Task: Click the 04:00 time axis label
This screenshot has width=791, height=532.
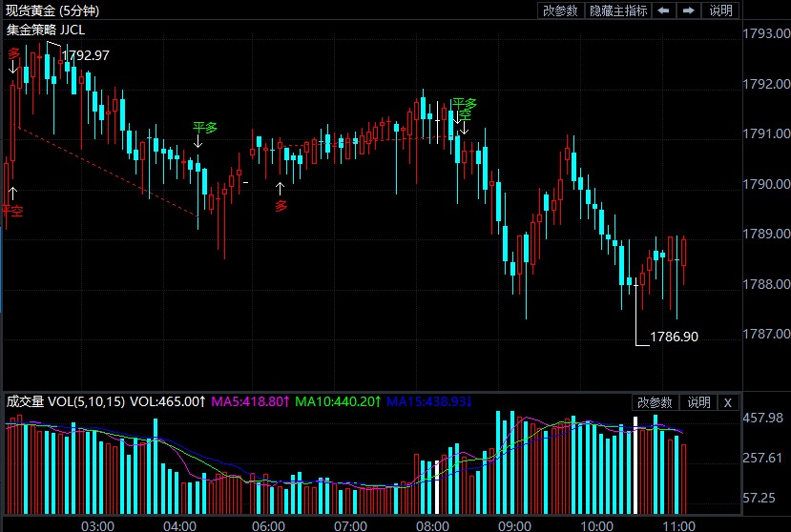Action: tap(179, 526)
